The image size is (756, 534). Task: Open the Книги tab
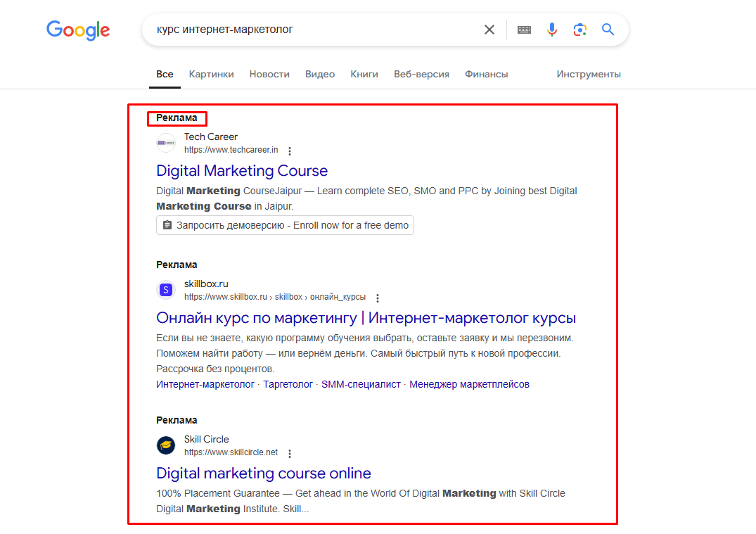[364, 75]
